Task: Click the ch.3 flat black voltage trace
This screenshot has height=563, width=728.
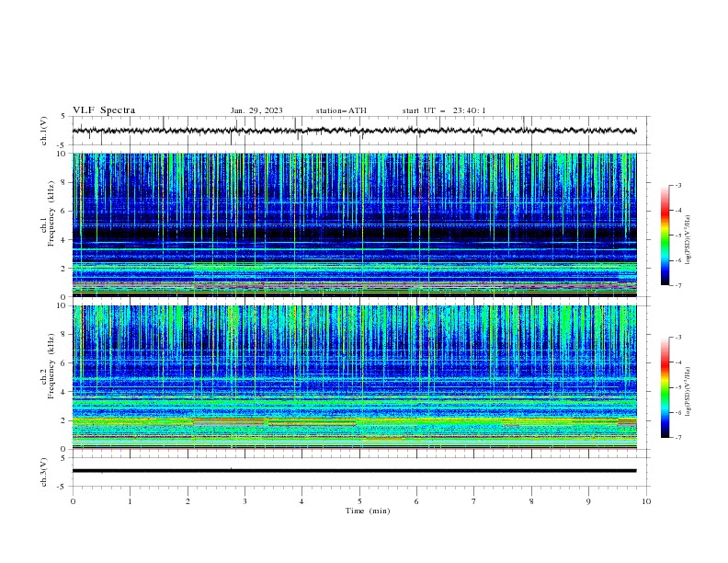Action: (354, 471)
